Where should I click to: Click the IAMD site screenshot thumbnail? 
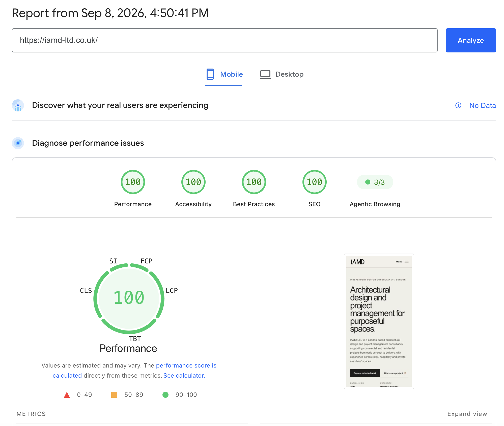click(x=379, y=321)
